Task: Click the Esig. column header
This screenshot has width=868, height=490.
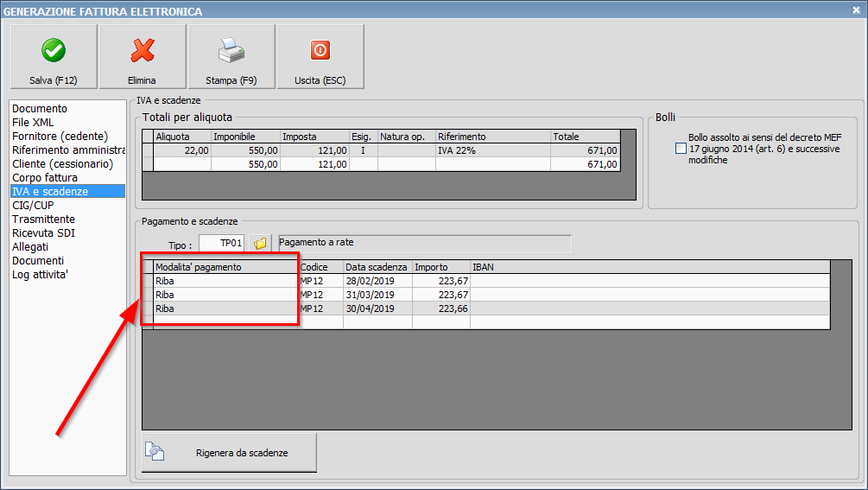Action: click(363, 137)
